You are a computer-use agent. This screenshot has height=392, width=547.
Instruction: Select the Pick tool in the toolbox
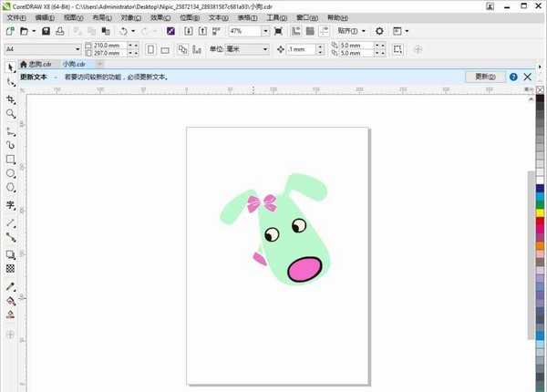click(10, 67)
